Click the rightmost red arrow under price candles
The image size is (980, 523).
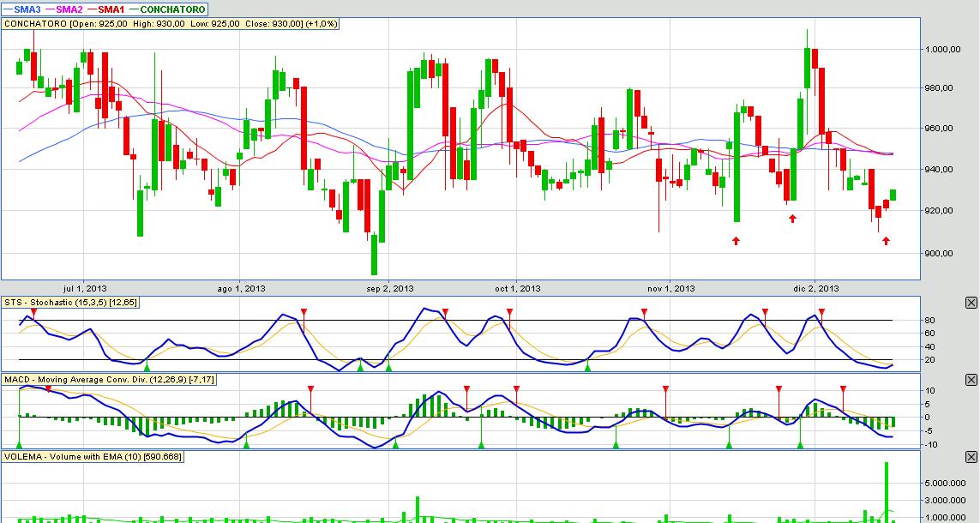pyautogui.click(x=886, y=241)
